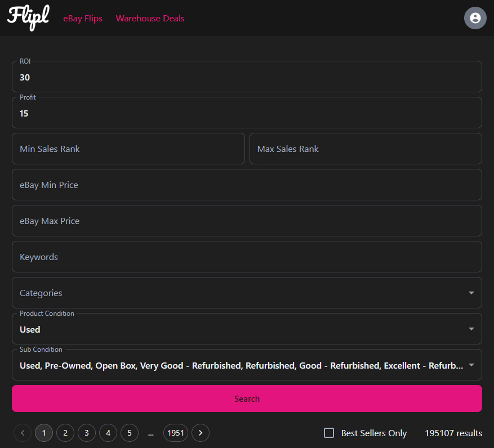The height and width of the screenshot is (448, 494).
Task: Focus the ROI input field
Action: click(x=247, y=77)
